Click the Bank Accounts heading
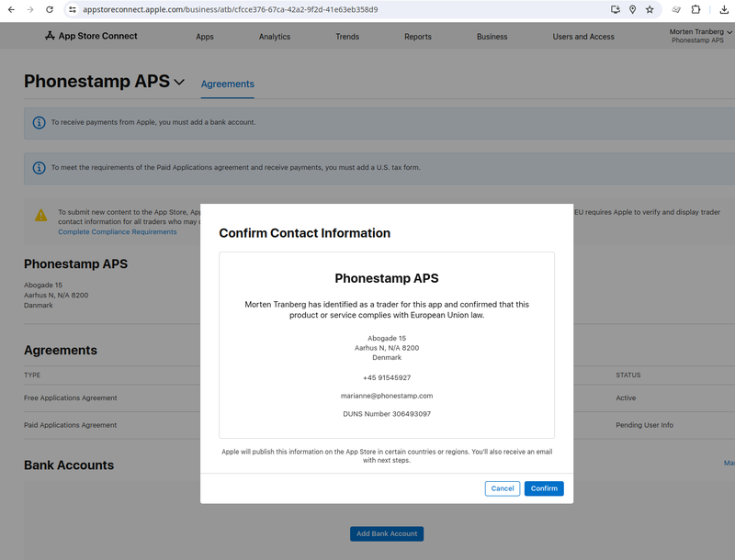This screenshot has width=735, height=560. 69,465
